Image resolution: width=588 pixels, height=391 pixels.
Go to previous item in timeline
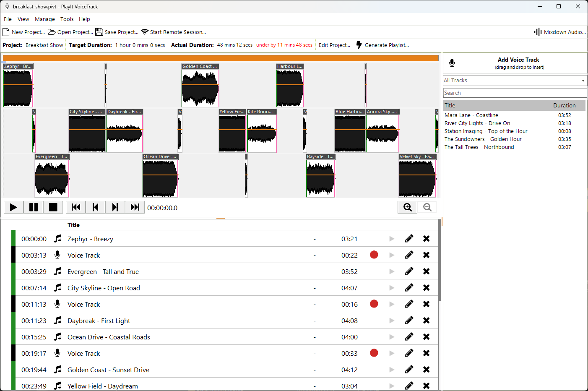click(96, 207)
